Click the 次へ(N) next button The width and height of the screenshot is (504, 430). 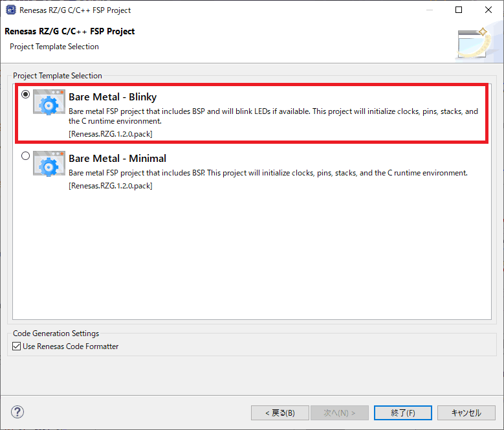coord(340,413)
